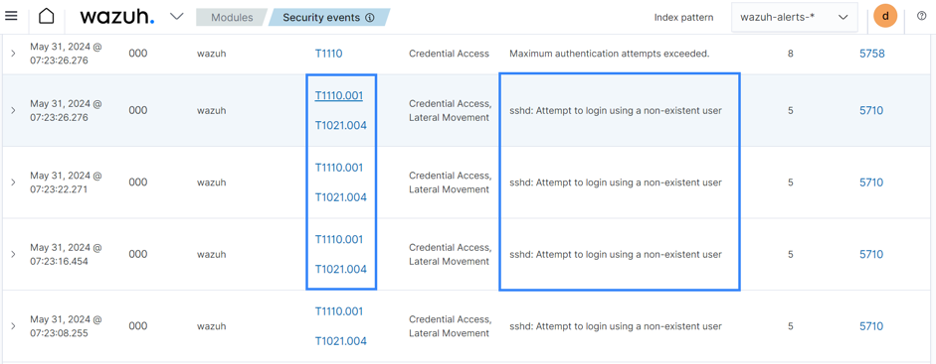Expand the 07:23:26.276 T1110 event row
This screenshot has height=364, width=936.
(13, 54)
